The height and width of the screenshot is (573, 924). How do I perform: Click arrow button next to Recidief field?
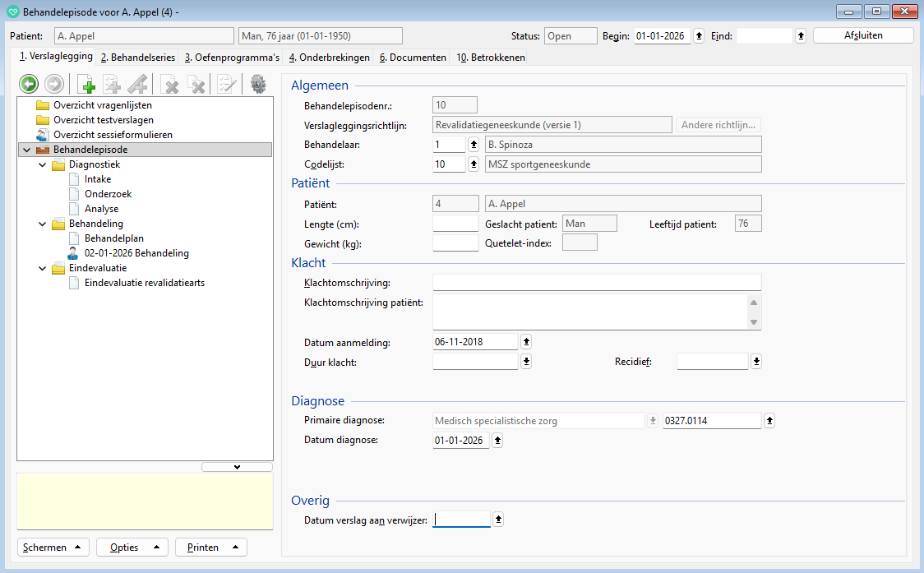[756, 362]
